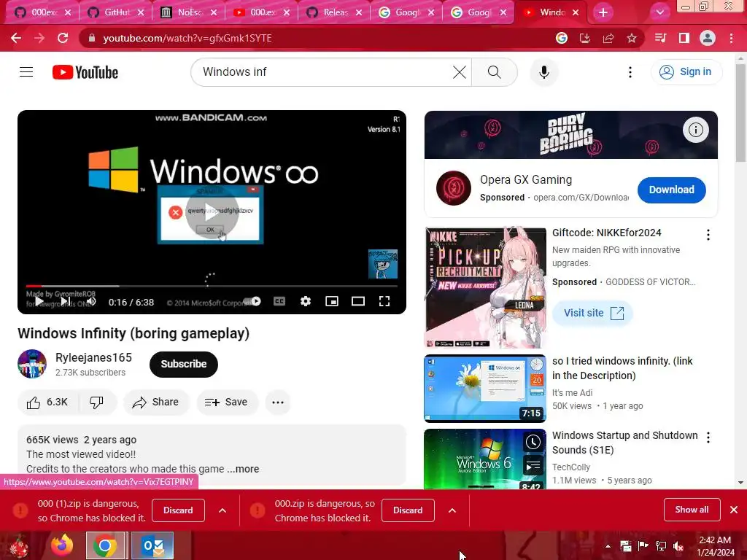Seek on the video progress bar
The width and height of the screenshot is (747, 560).
tap(212, 286)
